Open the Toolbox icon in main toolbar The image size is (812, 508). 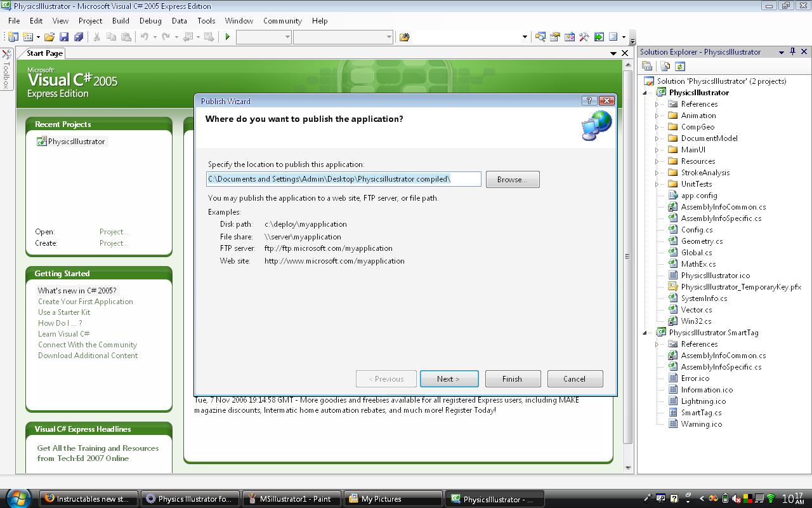[584, 37]
